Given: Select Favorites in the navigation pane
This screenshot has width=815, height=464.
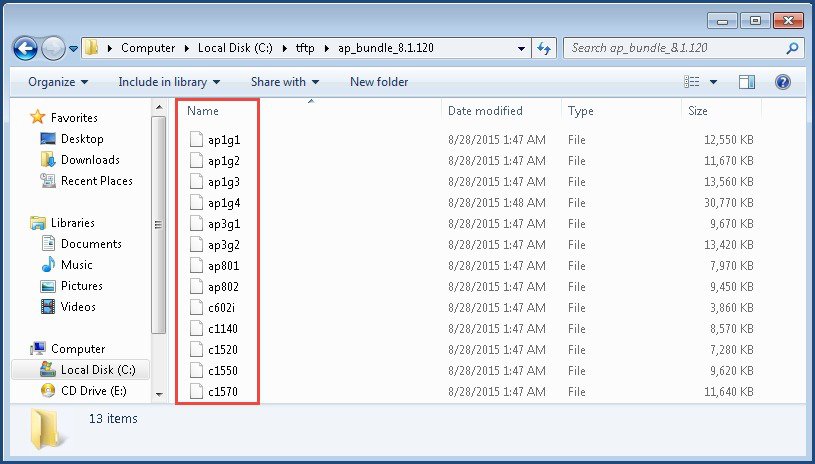Looking at the screenshot, I should pos(74,118).
